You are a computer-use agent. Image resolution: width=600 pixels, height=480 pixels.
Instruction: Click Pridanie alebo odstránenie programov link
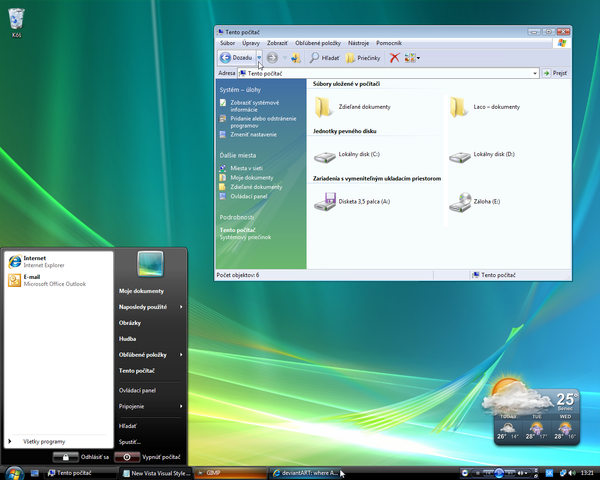coord(263,122)
